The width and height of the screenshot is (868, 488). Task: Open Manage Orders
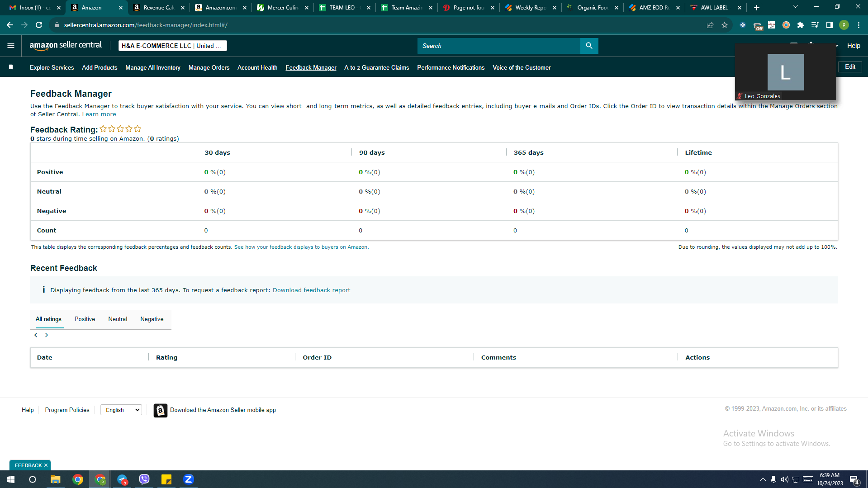209,68
